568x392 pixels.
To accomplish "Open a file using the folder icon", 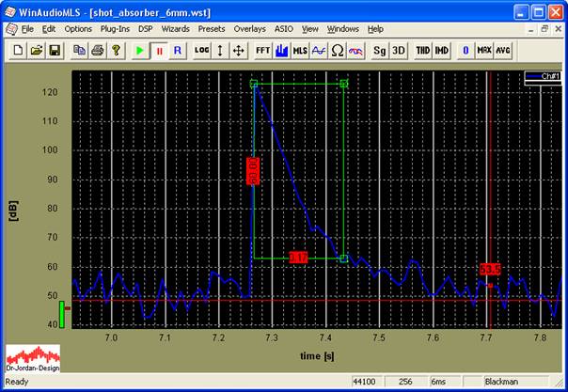I will point(37,51).
